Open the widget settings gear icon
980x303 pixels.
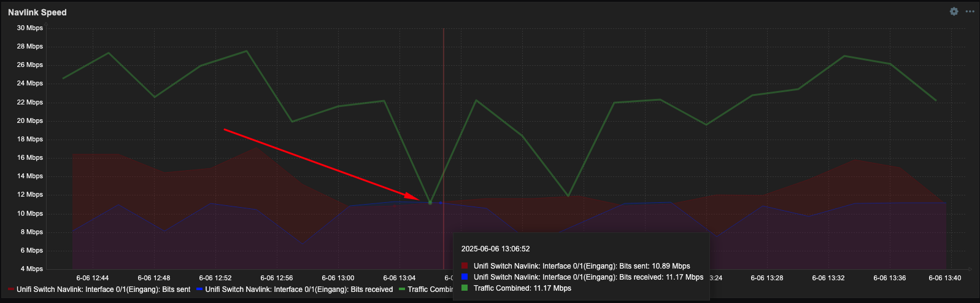point(954,12)
